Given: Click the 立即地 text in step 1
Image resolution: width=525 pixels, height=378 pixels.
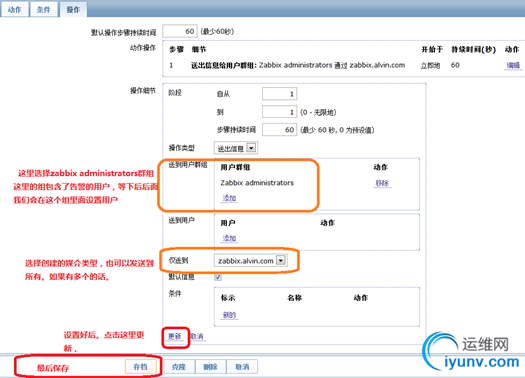Looking at the screenshot, I should tap(430, 65).
